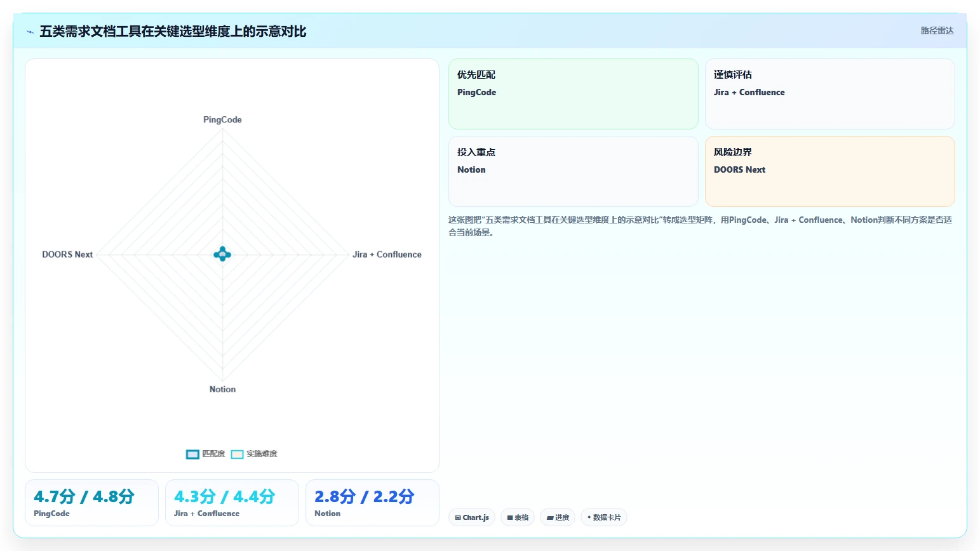Click the 路径雷达 label in the header

pyautogui.click(x=937, y=30)
